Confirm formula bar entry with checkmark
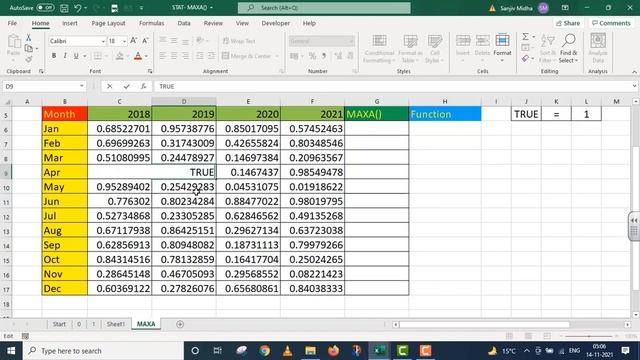 pyautogui.click(x=127, y=86)
